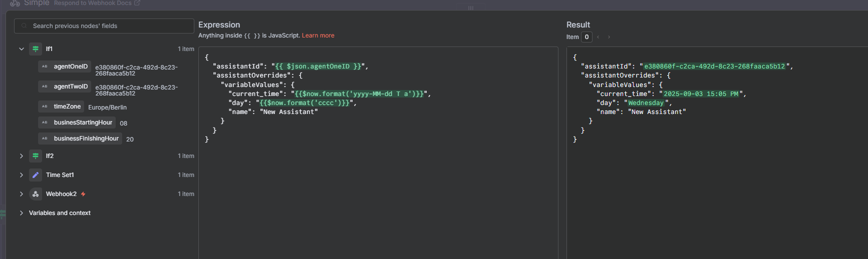Image resolution: width=868 pixels, height=259 pixels.
Task: Expand the If2 node section
Action: coord(22,156)
